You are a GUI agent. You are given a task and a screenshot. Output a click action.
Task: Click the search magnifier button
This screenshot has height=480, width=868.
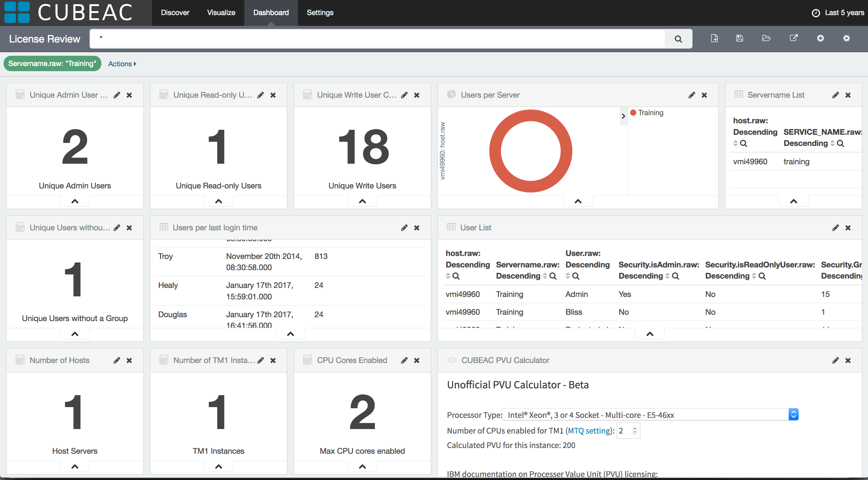click(678, 39)
